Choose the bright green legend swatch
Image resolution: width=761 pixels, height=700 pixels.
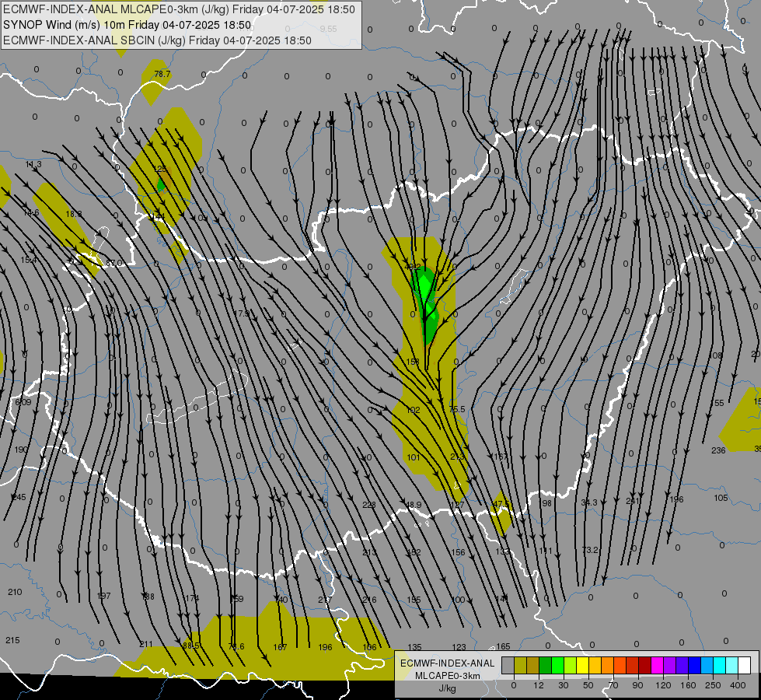tap(557, 666)
